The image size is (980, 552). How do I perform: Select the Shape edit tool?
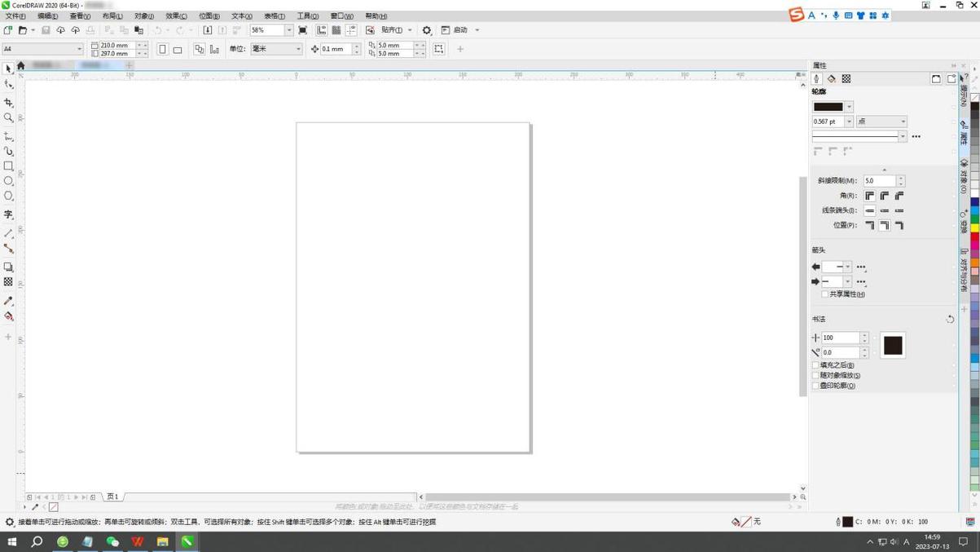(x=8, y=85)
